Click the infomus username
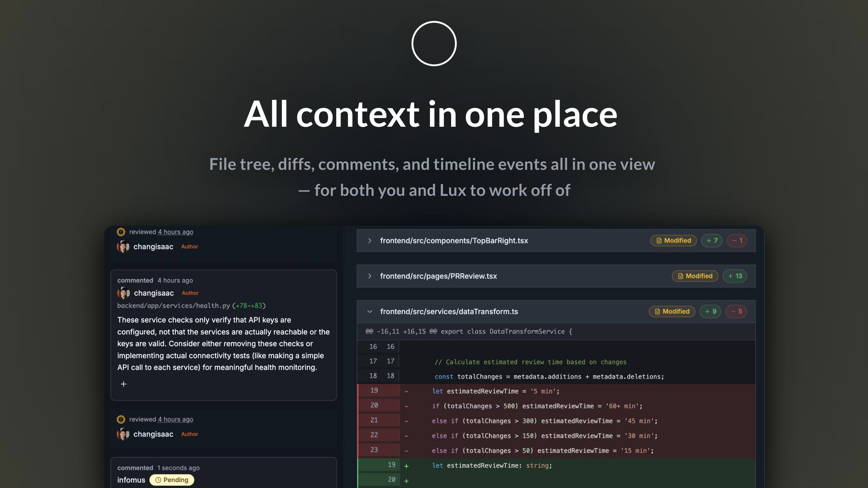Viewport: 868px width, 488px height. (131, 479)
